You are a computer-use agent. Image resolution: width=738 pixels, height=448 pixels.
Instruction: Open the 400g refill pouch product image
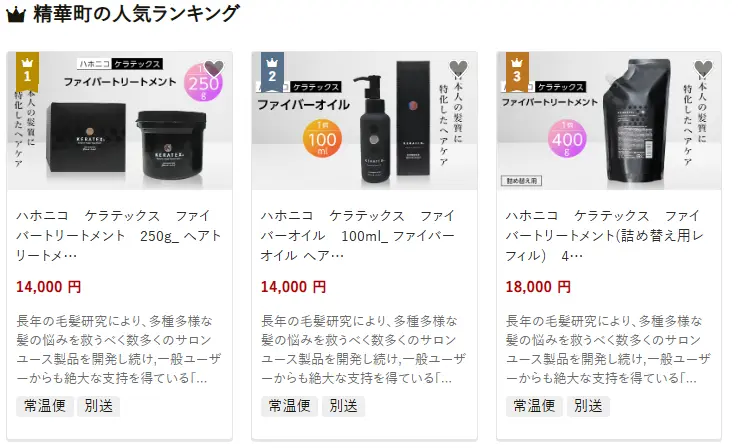click(x=609, y=121)
